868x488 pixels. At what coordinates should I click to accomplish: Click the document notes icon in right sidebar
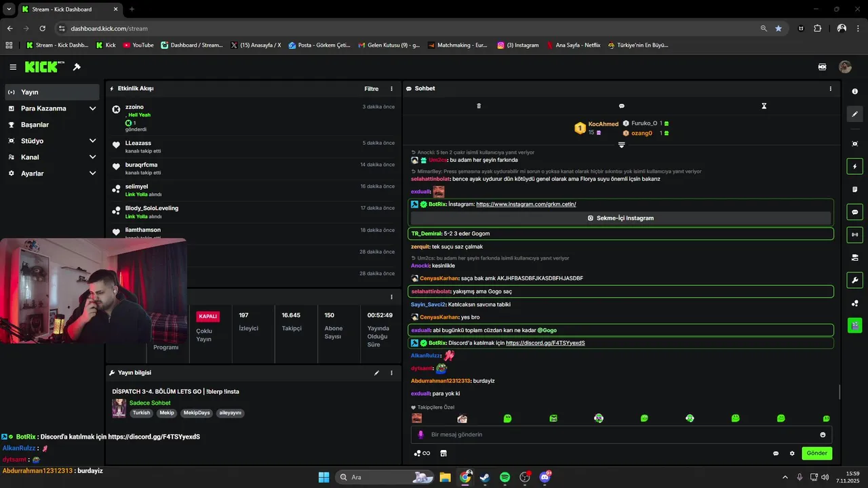[x=854, y=189]
